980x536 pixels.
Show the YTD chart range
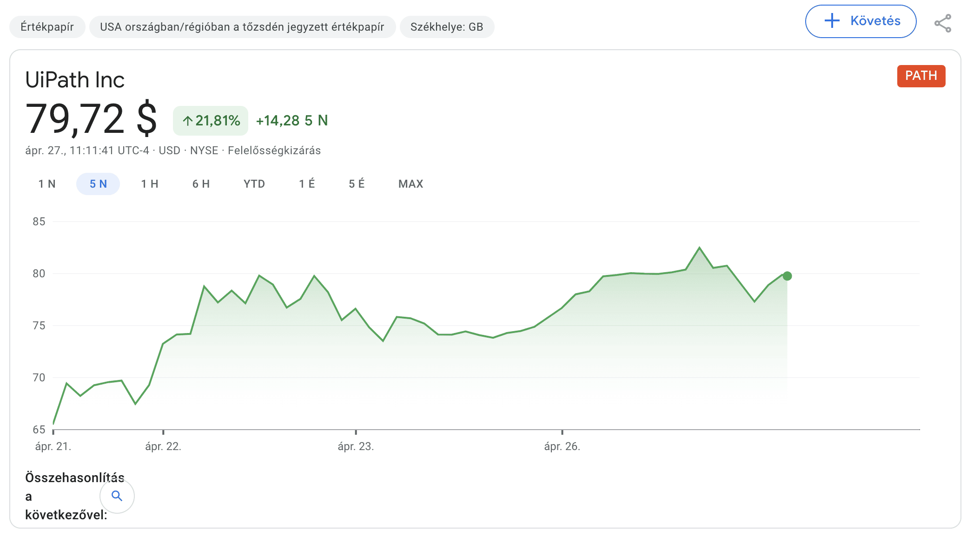point(254,184)
